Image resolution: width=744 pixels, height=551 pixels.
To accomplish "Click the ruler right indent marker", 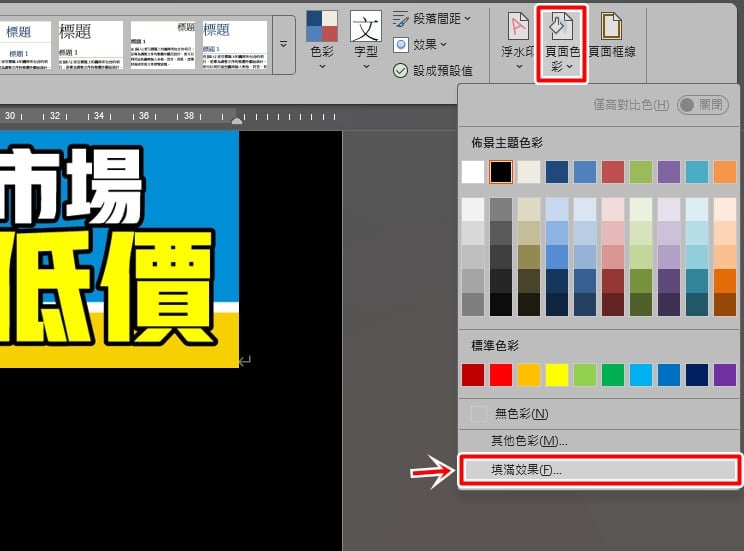I will 237,121.
